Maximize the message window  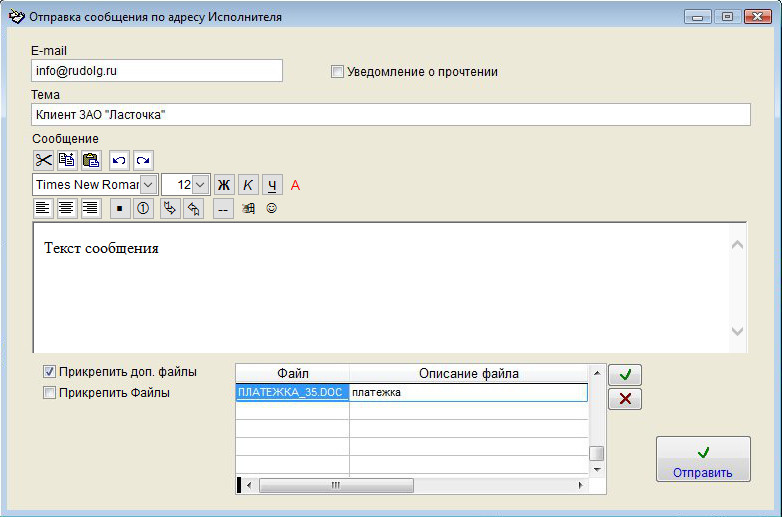pyautogui.click(x=727, y=17)
